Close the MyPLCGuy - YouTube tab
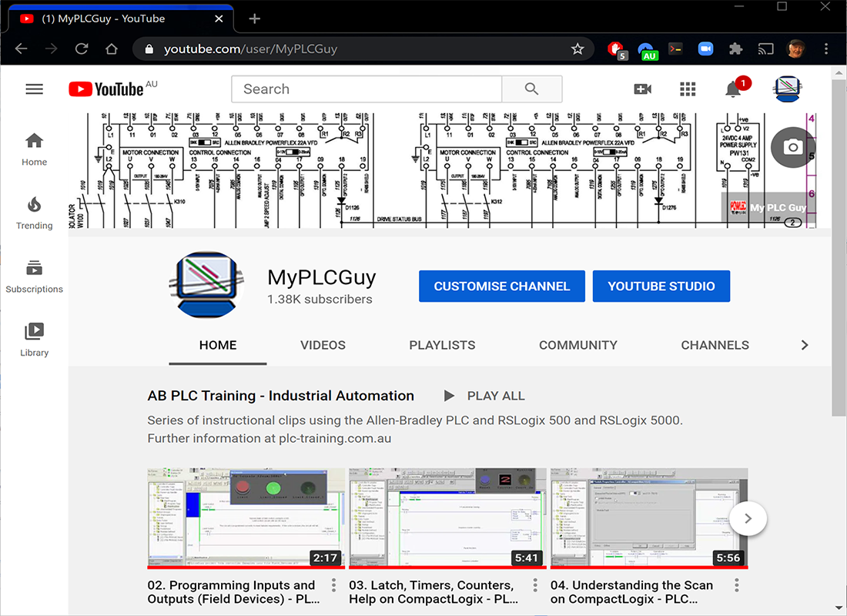Image resolution: width=847 pixels, height=616 pixels. click(x=219, y=19)
